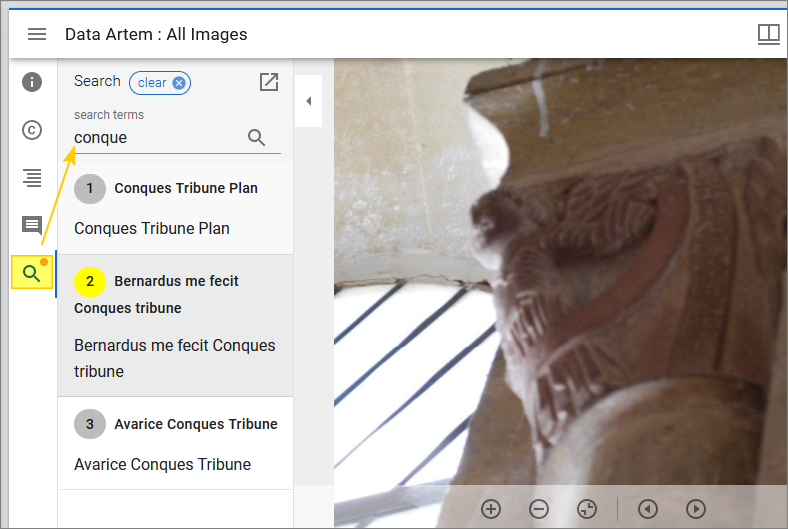Click 'Data Artem : All Images' title
This screenshot has height=529, width=788.
(156, 34)
